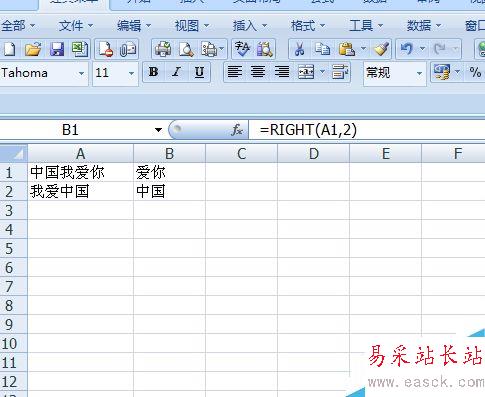Screen dimensions: 485x397
Task: Select column A header
Action: 80,154
